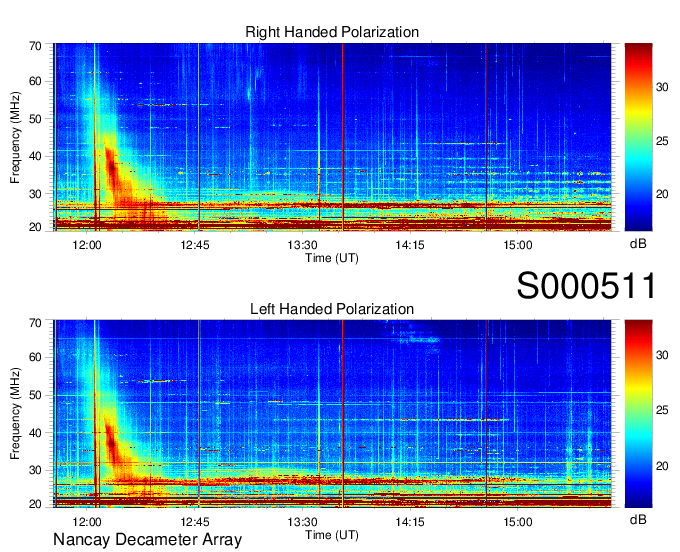Click the 40 MHz tick on Right Handed plot

tap(35, 156)
